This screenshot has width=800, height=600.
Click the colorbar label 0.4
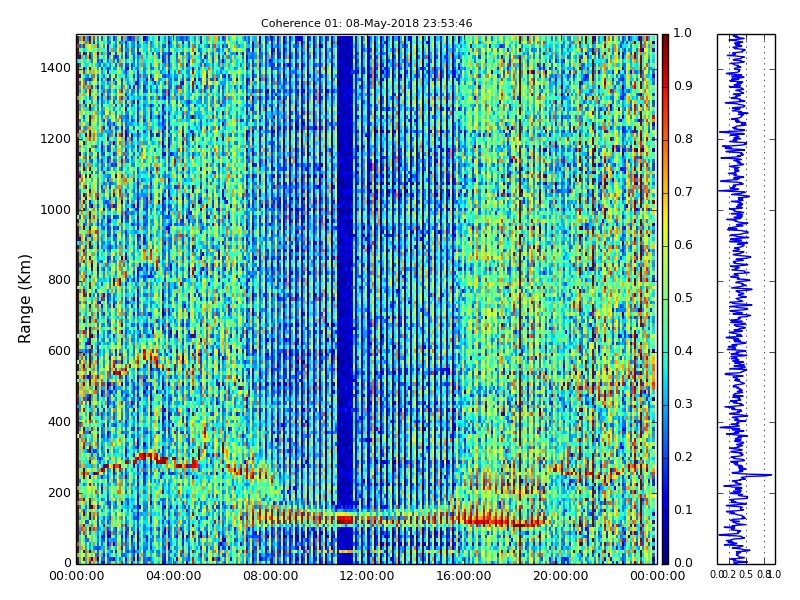pos(683,352)
